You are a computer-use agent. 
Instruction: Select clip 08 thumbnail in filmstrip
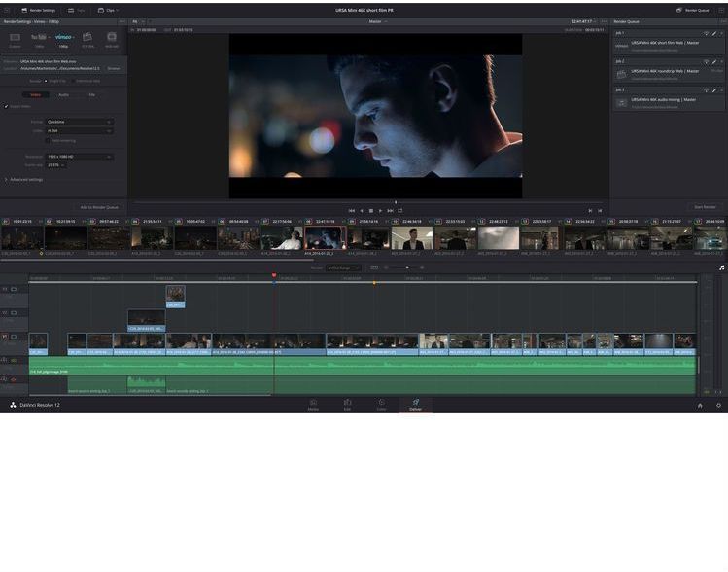point(326,238)
